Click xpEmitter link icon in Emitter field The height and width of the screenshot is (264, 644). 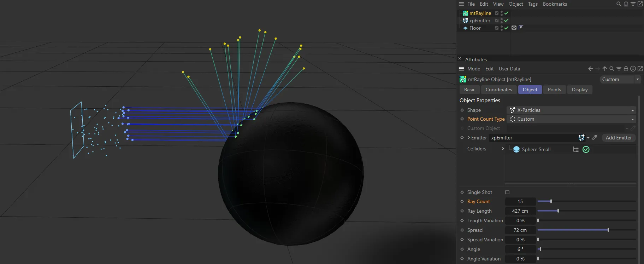(x=581, y=138)
